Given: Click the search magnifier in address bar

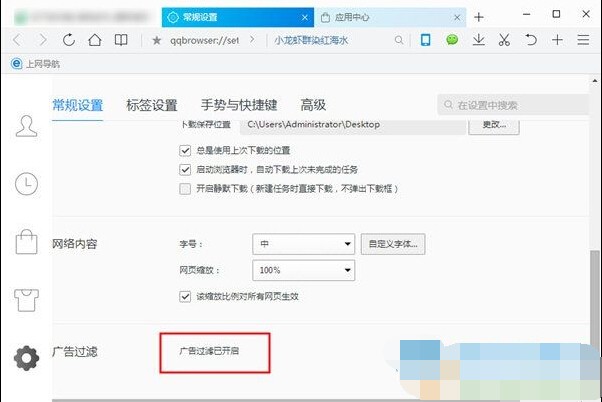Looking at the screenshot, I should [x=399, y=40].
